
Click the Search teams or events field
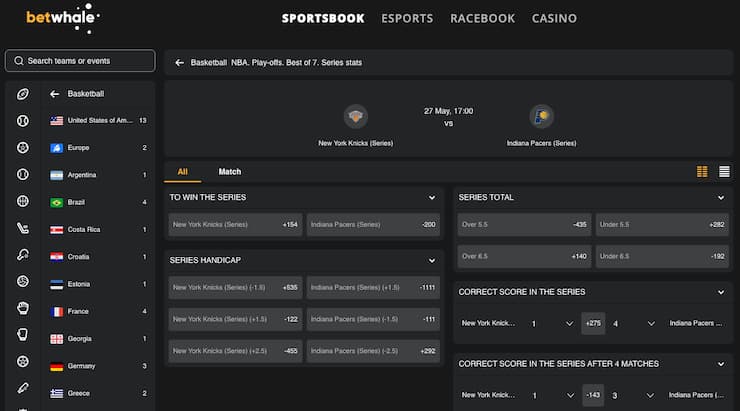(80, 61)
